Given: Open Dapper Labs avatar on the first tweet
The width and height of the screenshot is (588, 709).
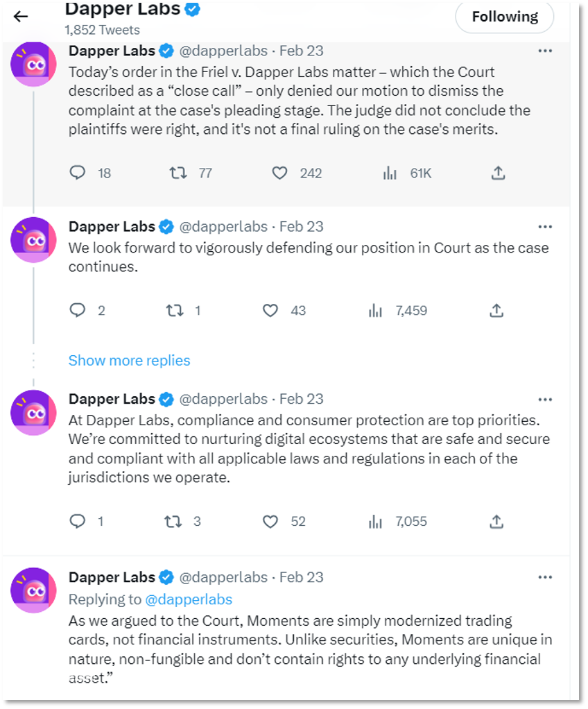Looking at the screenshot, I should tap(33, 64).
